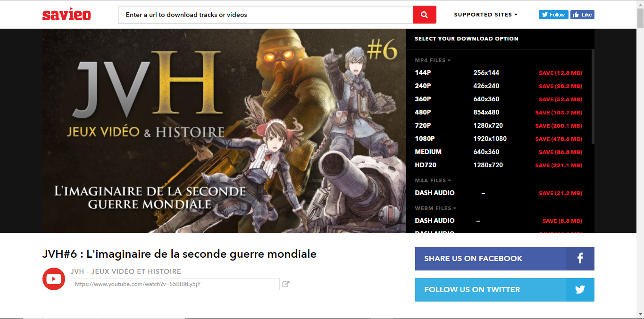
Task: Click the video title JVH#6 : L'imaginaire de la seconde guerre mondiale
Action: pos(179,254)
